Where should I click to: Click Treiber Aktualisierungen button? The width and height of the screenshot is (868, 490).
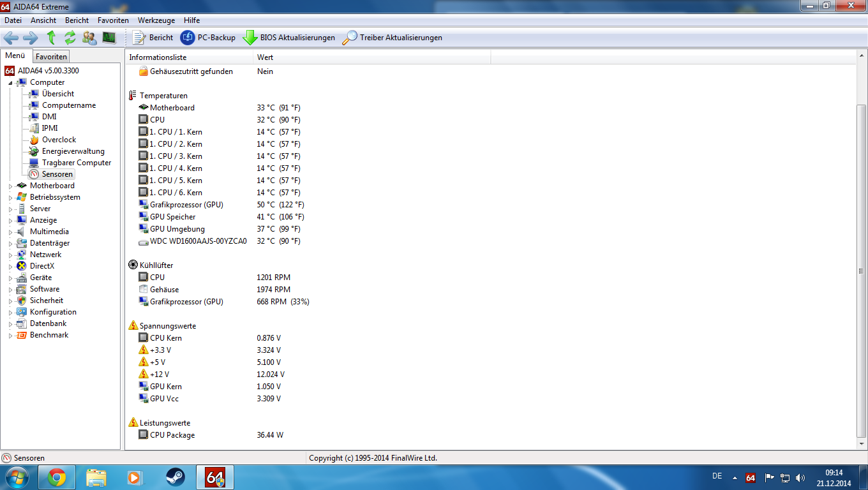pyautogui.click(x=393, y=38)
